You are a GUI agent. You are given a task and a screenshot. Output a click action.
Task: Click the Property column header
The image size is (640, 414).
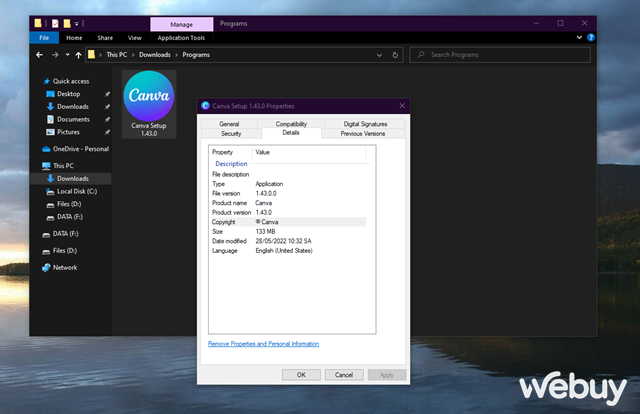pyautogui.click(x=231, y=152)
